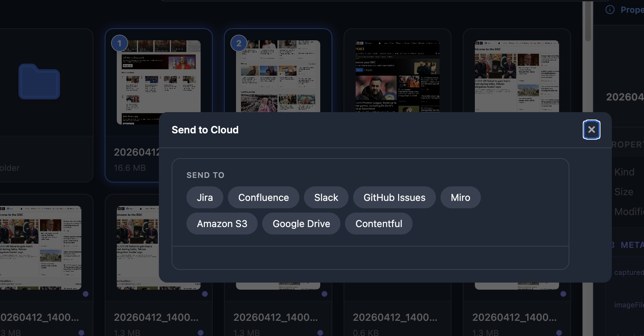
Task: Choose Amazon S3 destination
Action: tap(222, 224)
